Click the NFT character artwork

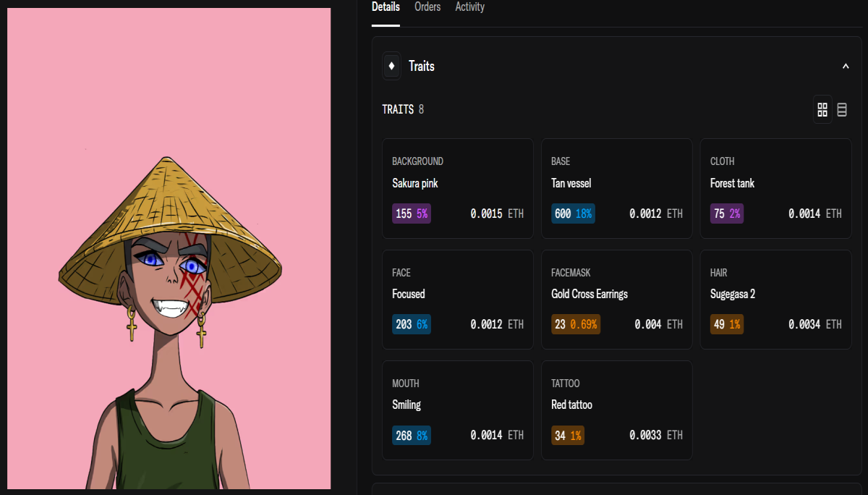[169, 248]
